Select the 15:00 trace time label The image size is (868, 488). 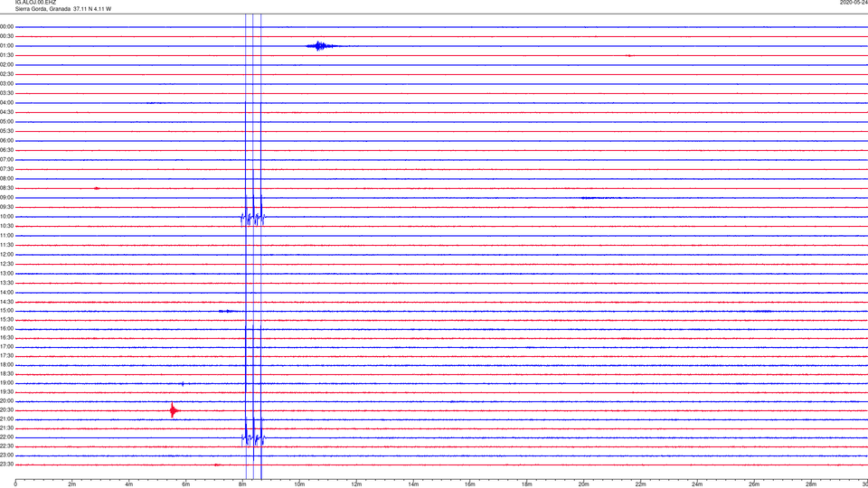(7, 311)
